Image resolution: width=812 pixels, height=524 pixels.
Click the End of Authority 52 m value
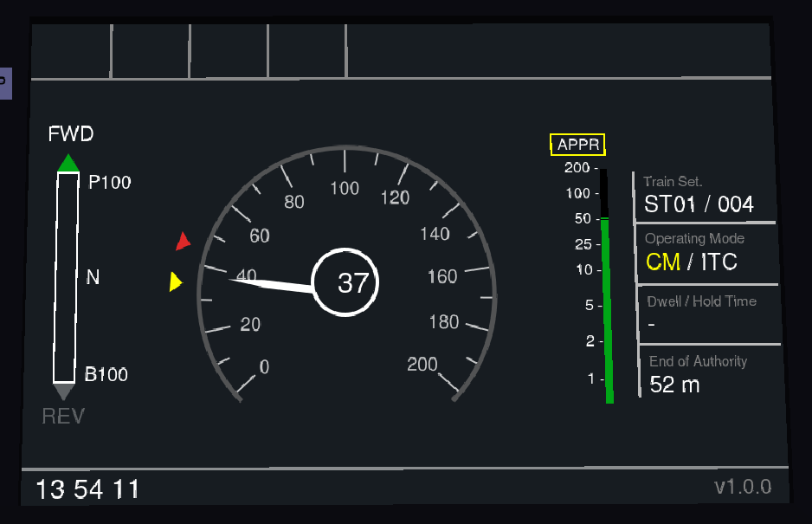click(675, 385)
